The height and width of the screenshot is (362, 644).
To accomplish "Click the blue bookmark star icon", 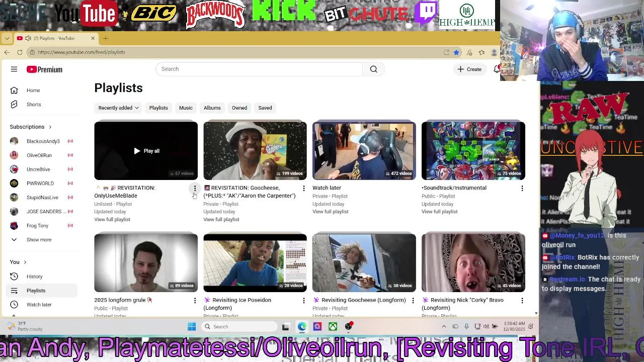I will pos(456,52).
